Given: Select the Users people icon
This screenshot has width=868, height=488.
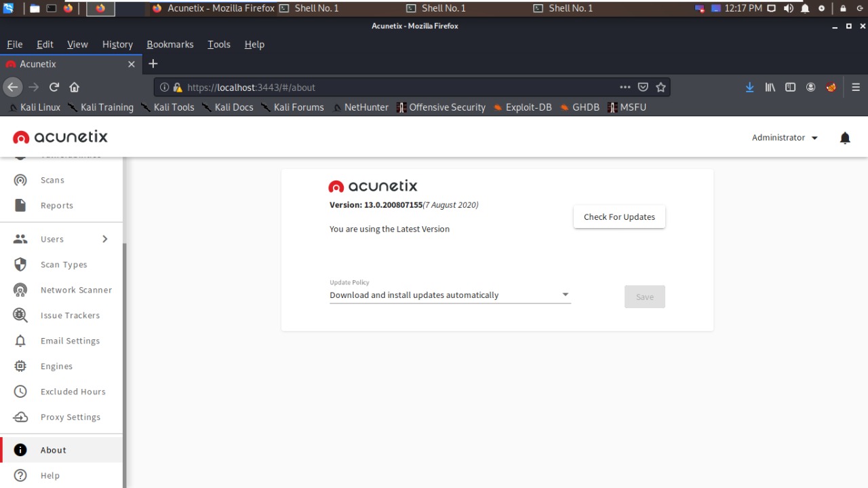Looking at the screenshot, I should (x=20, y=239).
